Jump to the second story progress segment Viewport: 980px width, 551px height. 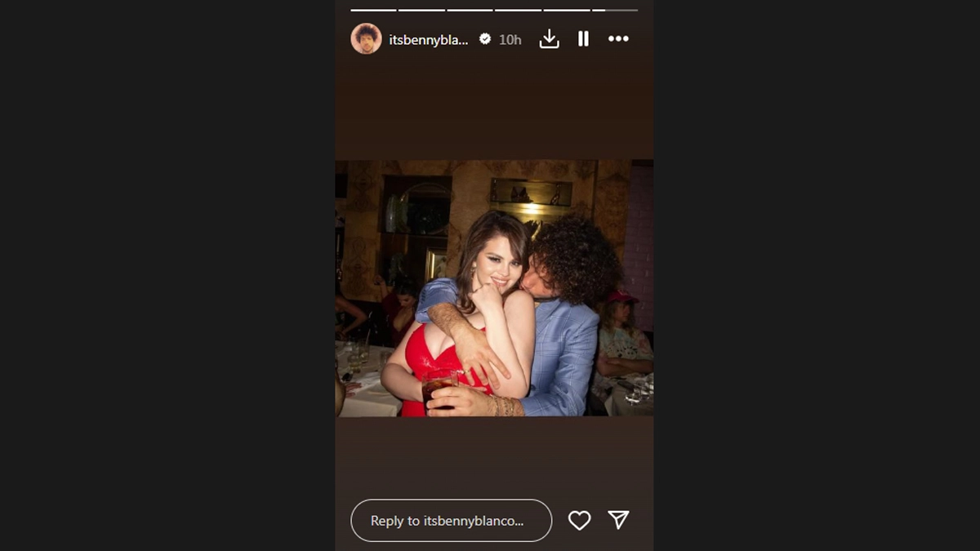tap(421, 10)
